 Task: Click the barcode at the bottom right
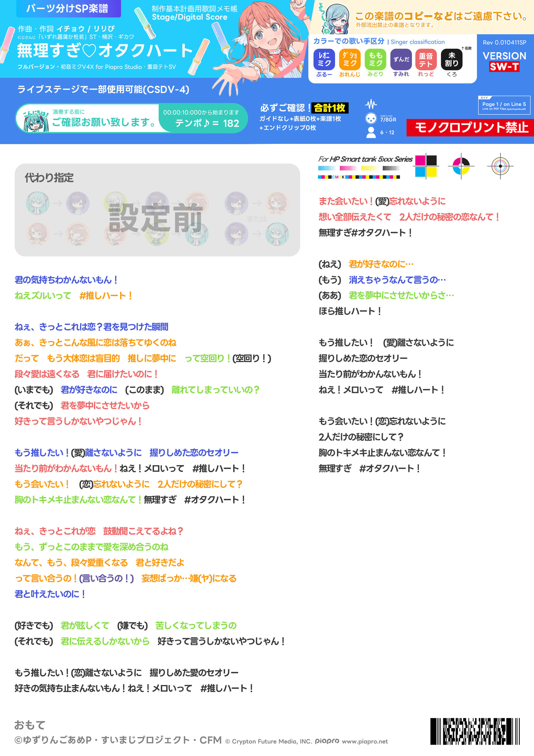(475, 731)
